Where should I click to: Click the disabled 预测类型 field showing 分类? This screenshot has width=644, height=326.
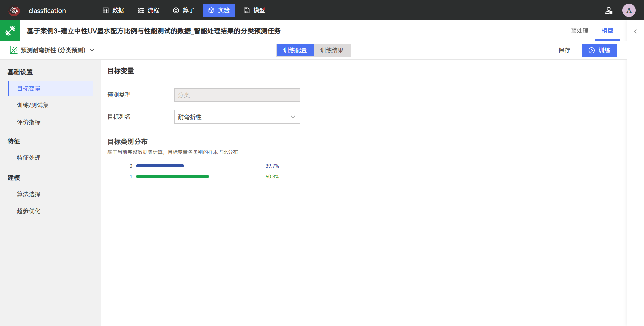(x=237, y=95)
